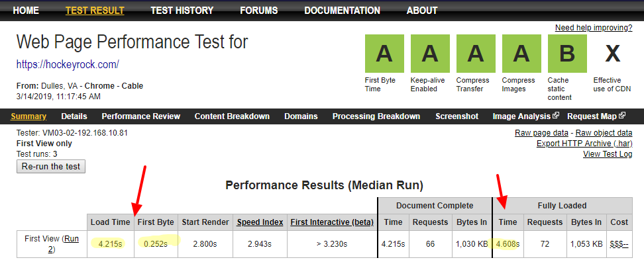Click the First Interactive value > 3.230s
The image size is (644, 260).
click(x=332, y=244)
